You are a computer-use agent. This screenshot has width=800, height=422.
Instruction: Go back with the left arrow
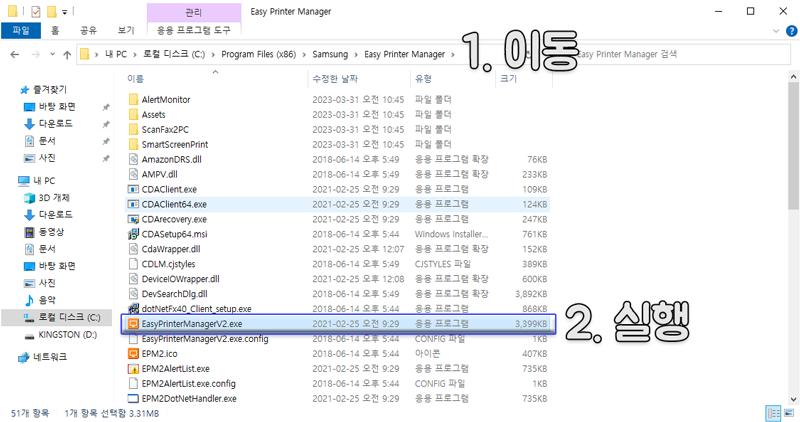[x=15, y=55]
